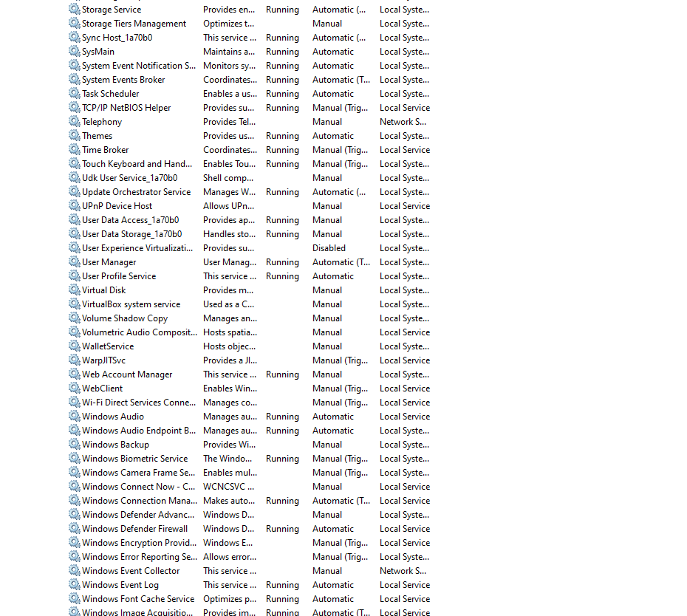Click the gear icon beside Themes
This screenshot has width=687, height=616.
pos(75,135)
